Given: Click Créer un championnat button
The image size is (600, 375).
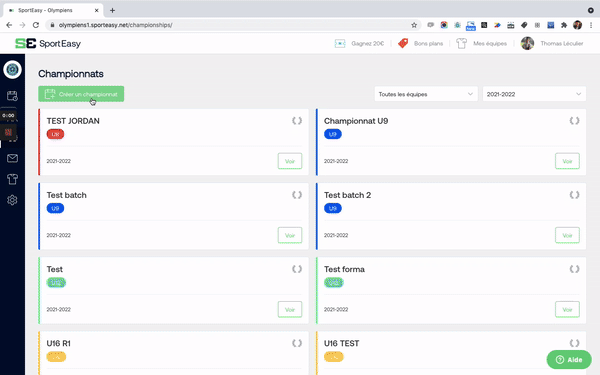Looking at the screenshot, I should point(81,94).
